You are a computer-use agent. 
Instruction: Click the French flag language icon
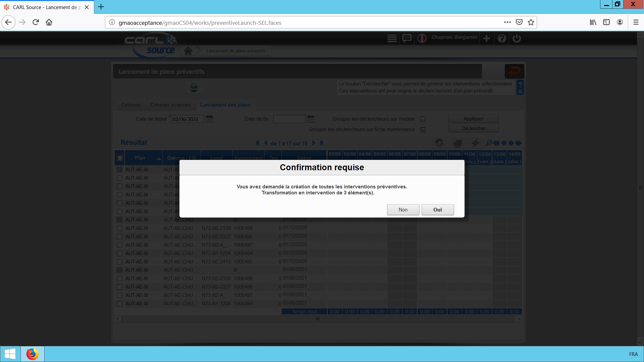(x=422, y=39)
